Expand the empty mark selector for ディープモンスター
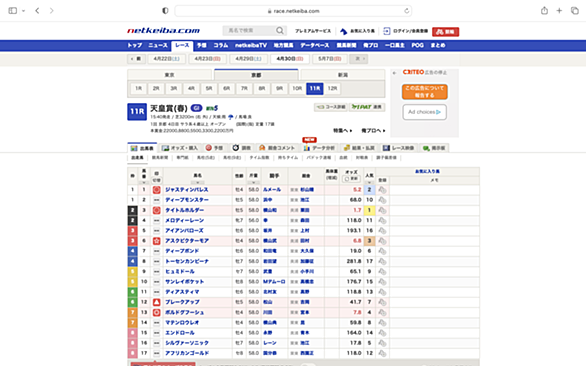The height and width of the screenshot is (366, 586). [x=156, y=200]
